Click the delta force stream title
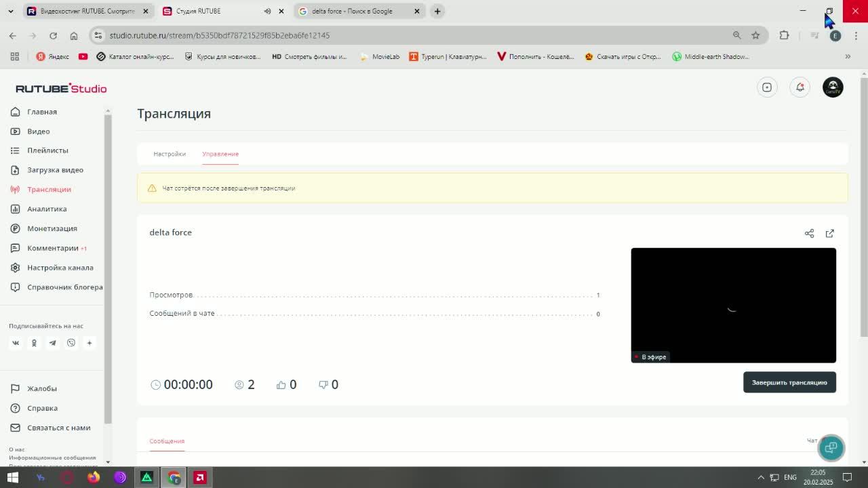868x488 pixels. [170, 232]
